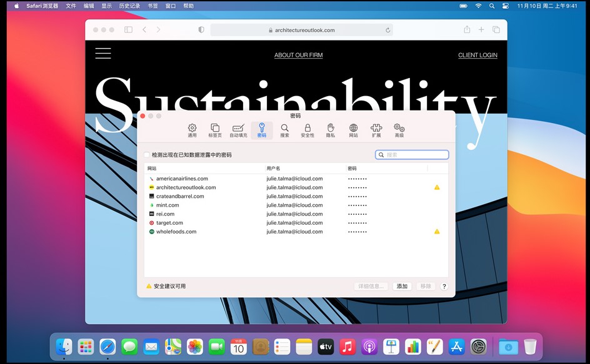The width and height of the screenshot is (590, 364).
Task: Click the architectureoutlook.com address bar
Action: [301, 30]
